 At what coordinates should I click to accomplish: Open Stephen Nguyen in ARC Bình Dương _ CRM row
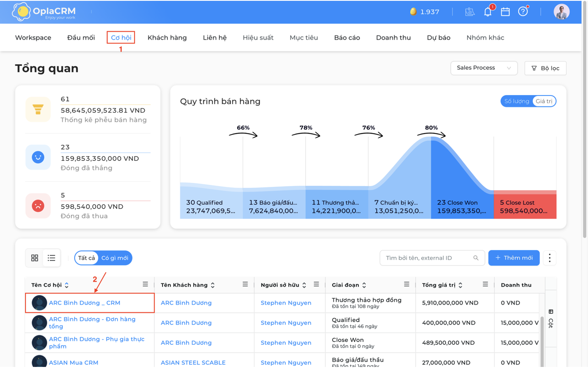(x=286, y=303)
